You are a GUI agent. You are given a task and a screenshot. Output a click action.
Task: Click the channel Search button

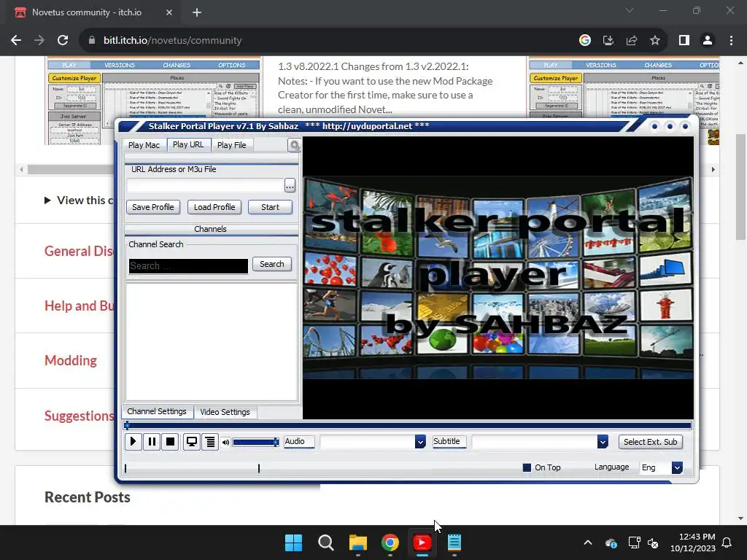(x=272, y=264)
